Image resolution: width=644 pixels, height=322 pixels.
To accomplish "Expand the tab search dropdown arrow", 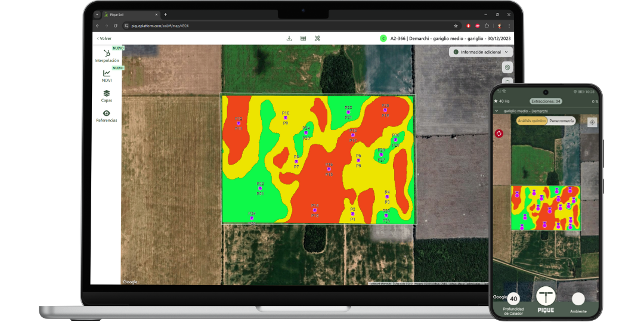I will click(x=97, y=14).
